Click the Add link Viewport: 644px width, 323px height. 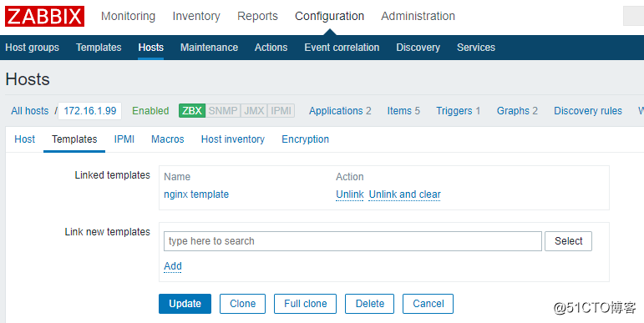(x=173, y=266)
